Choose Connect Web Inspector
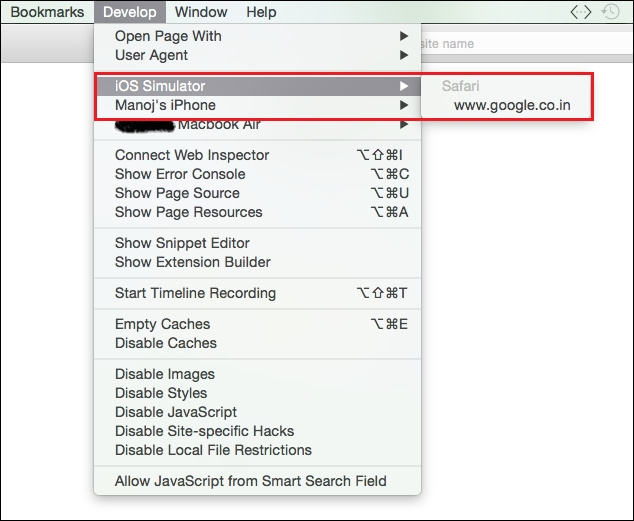Image resolution: width=634 pixels, height=521 pixels. (x=258, y=155)
